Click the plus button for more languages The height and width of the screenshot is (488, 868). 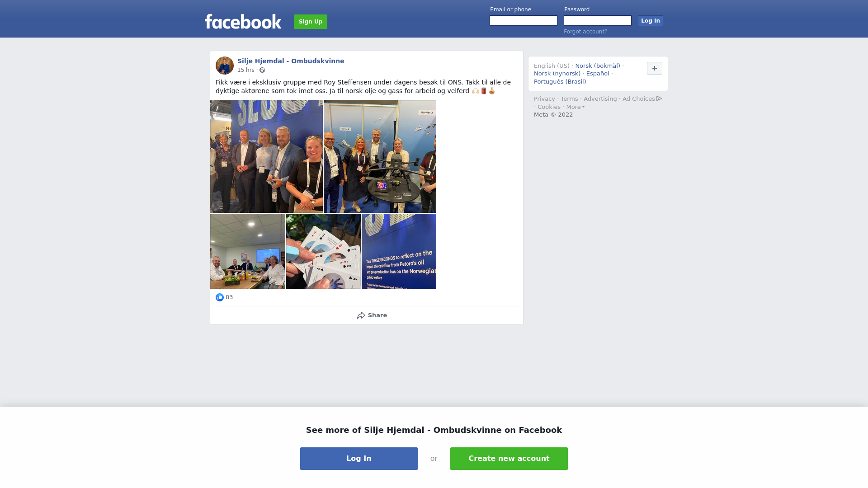pos(654,68)
